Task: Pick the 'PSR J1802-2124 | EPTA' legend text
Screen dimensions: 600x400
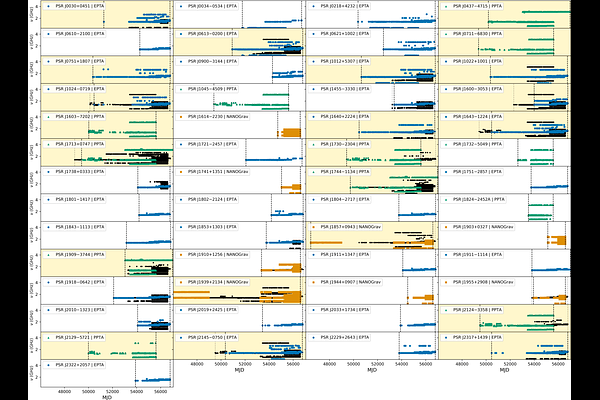Action: [212, 199]
